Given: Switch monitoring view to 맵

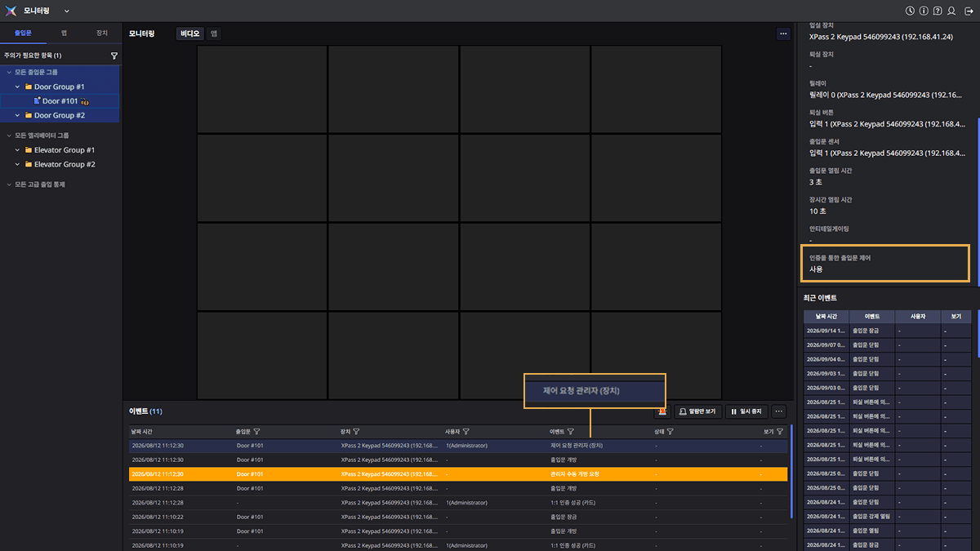Looking at the screenshot, I should click(x=213, y=33).
